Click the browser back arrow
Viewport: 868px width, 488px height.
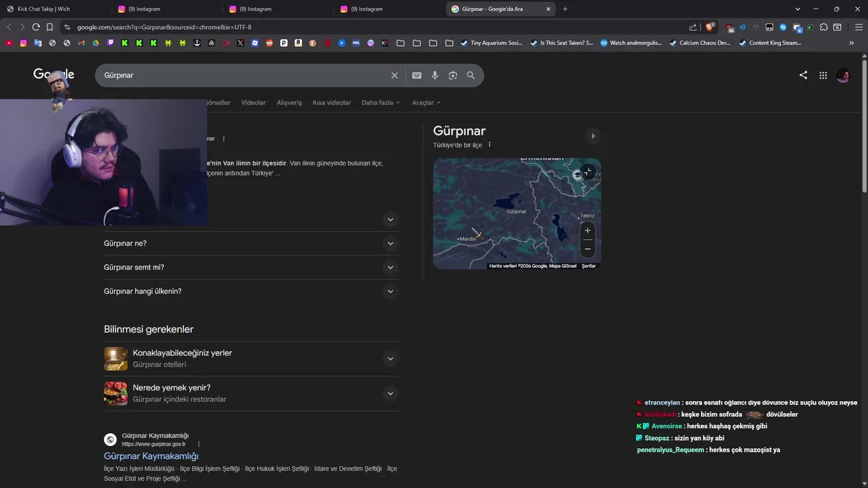point(9,27)
